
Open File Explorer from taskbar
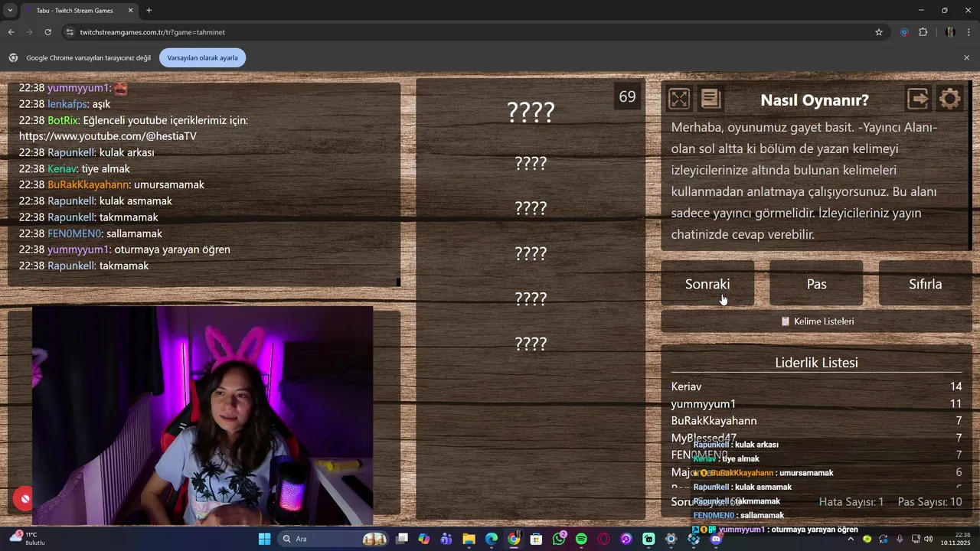[x=469, y=539]
